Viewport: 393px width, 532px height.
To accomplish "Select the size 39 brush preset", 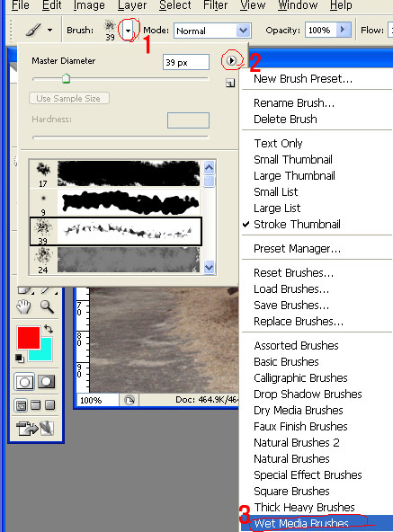I will tap(115, 231).
